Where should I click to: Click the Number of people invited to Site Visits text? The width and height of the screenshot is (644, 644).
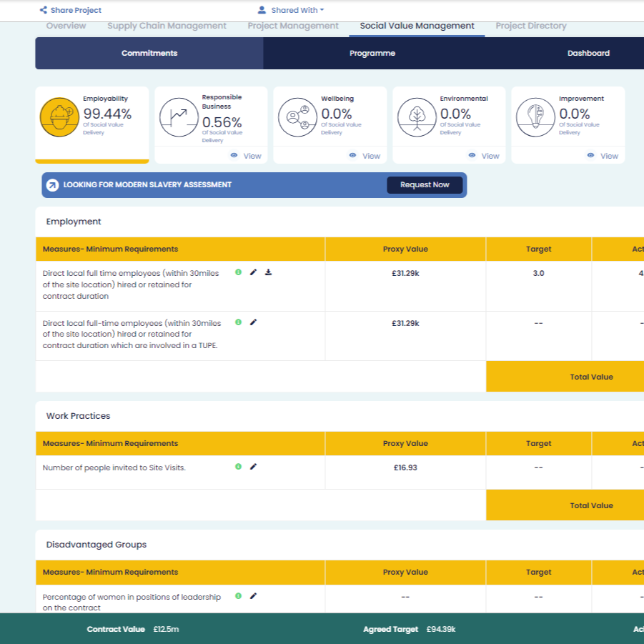tap(114, 467)
